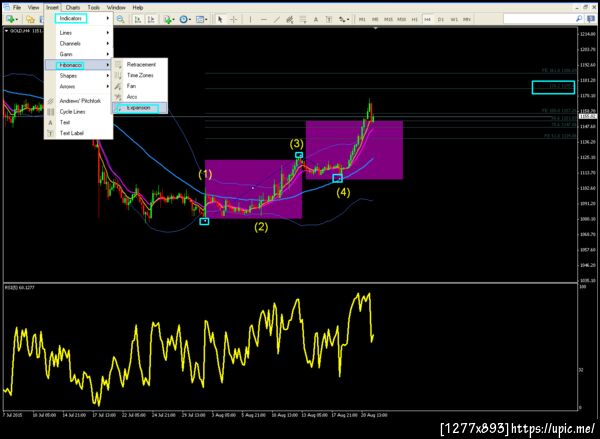600x439 pixels.
Task: Select Fibonacci in the Insert menu
Action: tap(78, 65)
